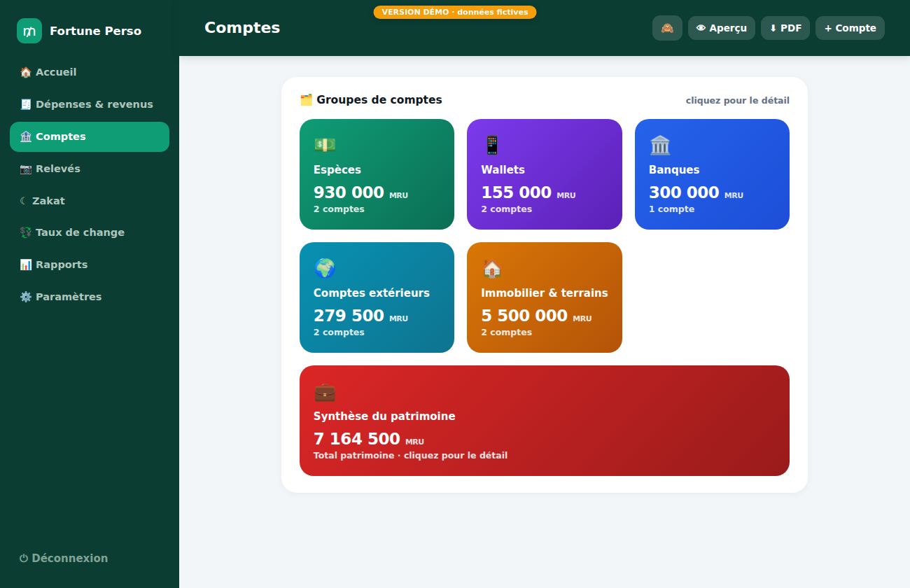The image size is (910, 588).
Task: Click the 300 000 MRU amount
Action: [x=696, y=192]
